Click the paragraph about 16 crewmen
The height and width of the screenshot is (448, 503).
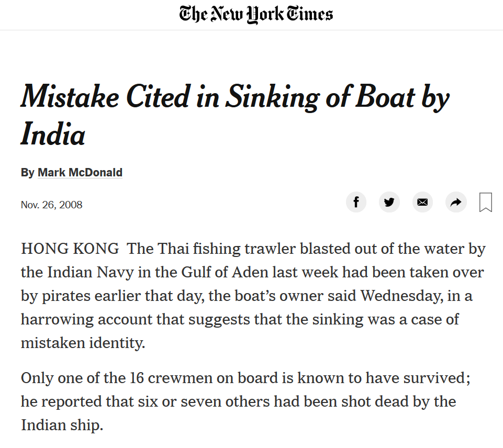[x=245, y=401]
